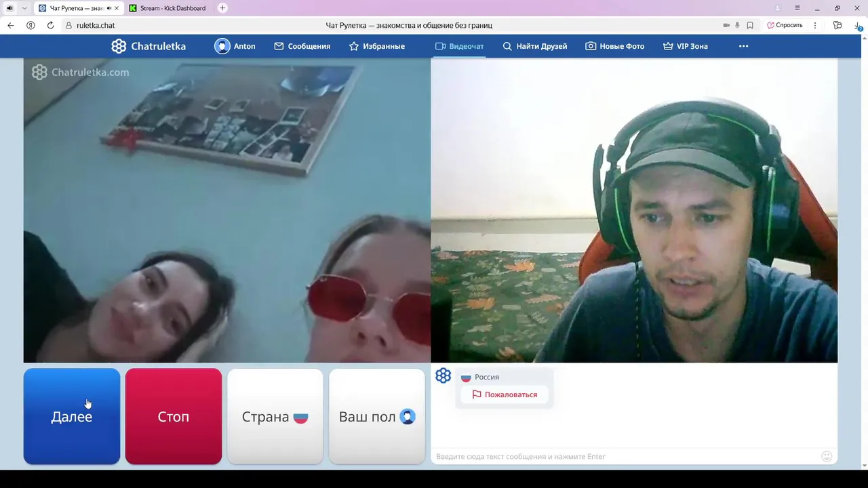
Task: Click the Chatruletka icon in chat
Action: pos(443,375)
